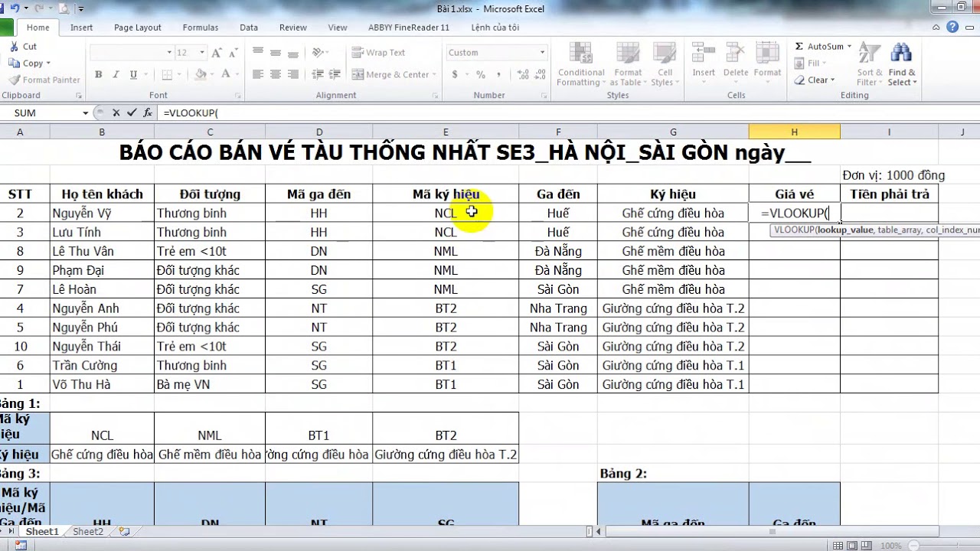Click the Undo arrow in quick access
Screen dimensions: 980x551
pyautogui.click(x=15, y=8)
